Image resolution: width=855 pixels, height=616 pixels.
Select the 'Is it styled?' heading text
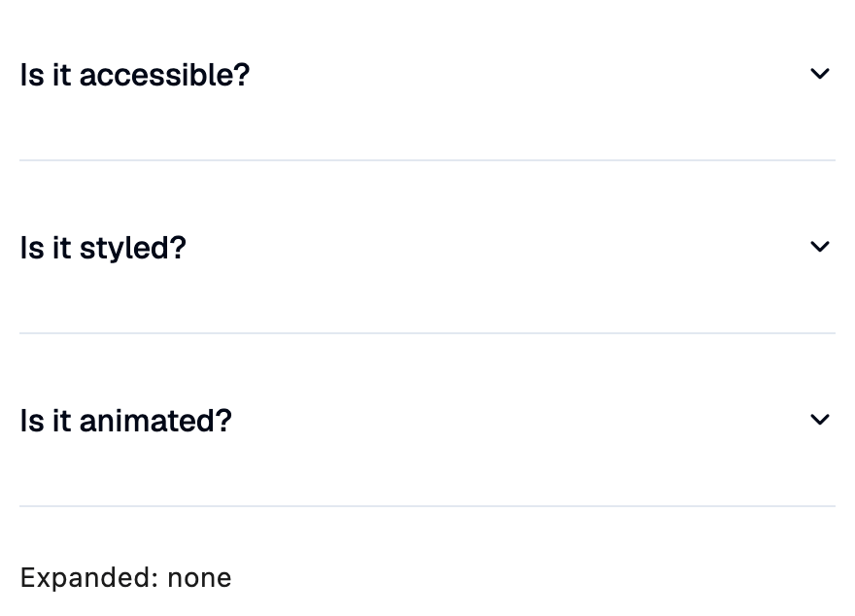point(103,248)
